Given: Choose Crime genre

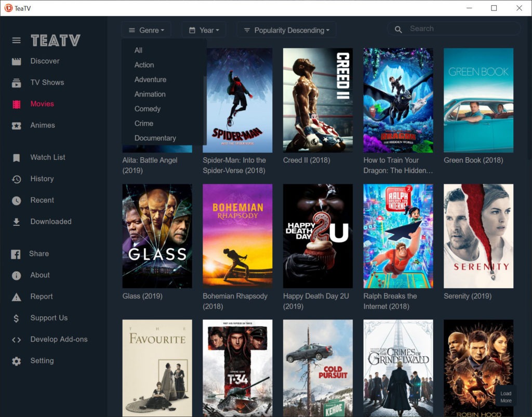Looking at the screenshot, I should 144,123.
